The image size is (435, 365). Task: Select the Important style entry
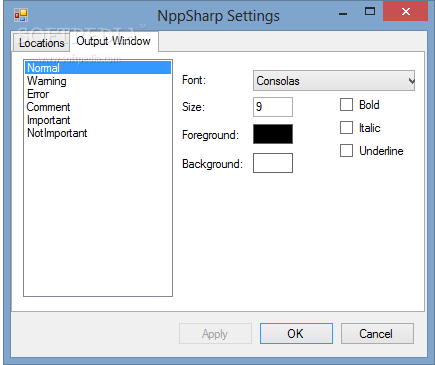point(98,120)
